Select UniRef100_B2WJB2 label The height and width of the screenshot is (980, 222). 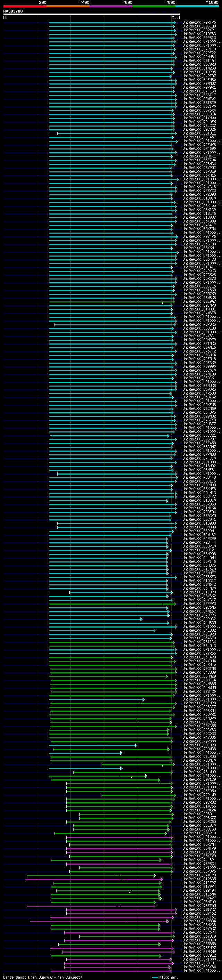coord(199,535)
